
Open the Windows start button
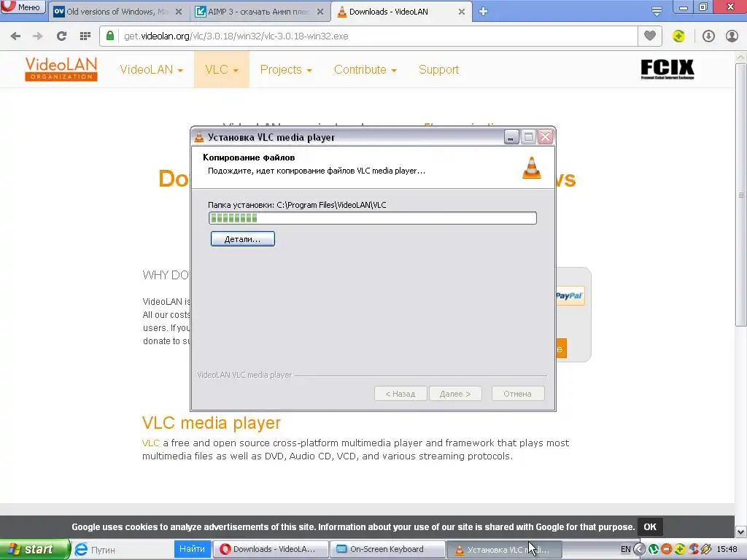coord(34,549)
